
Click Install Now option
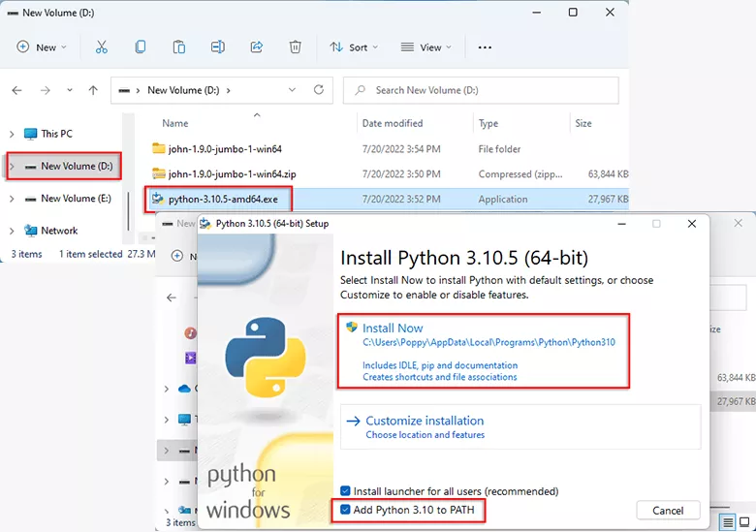tap(393, 329)
